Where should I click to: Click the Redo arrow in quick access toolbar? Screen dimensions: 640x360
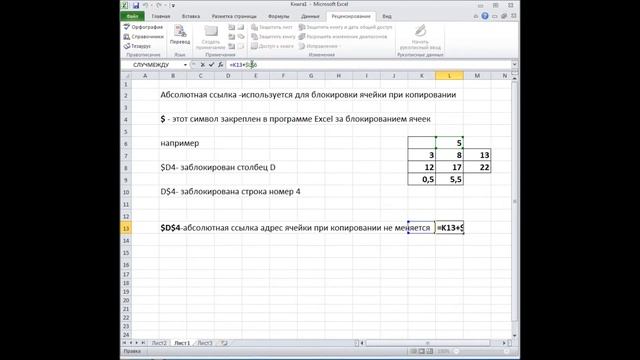pyautogui.click(x=159, y=5)
